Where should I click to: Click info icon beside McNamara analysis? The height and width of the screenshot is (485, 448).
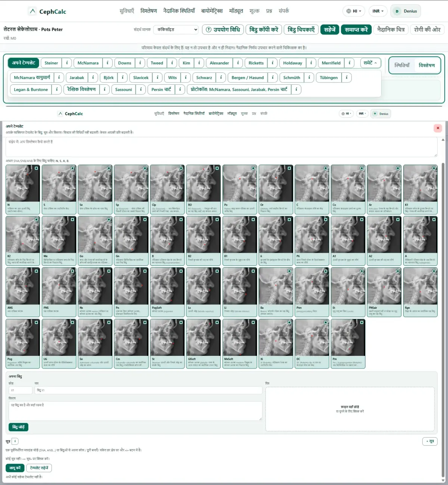click(x=108, y=63)
